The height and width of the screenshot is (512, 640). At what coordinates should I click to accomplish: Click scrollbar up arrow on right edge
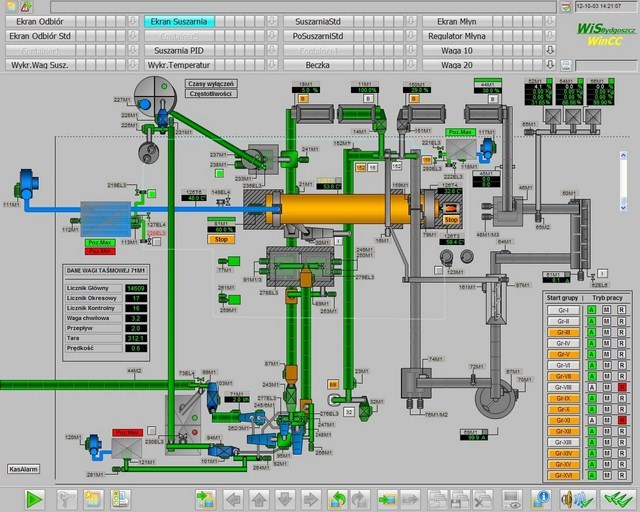[x=623, y=155]
